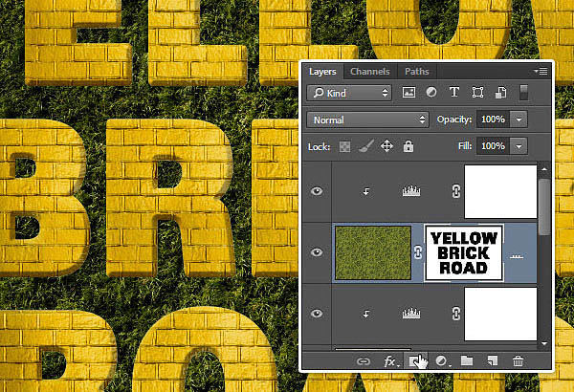
Task: Click the Fill 100% value field
Action: (493, 146)
